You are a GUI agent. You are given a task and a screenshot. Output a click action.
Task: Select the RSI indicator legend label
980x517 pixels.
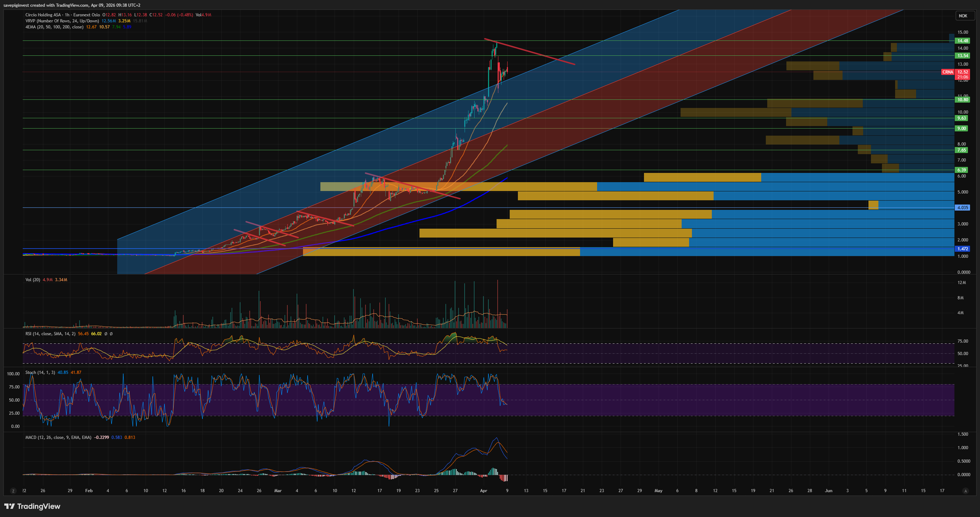(x=50, y=334)
